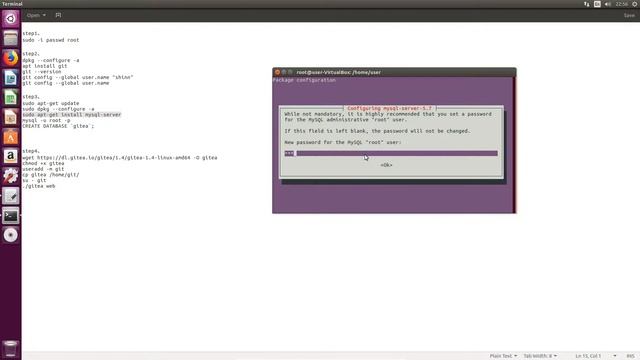Toggle the INS insert mode indicator
Screen dimensions: 640x360
(630, 356)
